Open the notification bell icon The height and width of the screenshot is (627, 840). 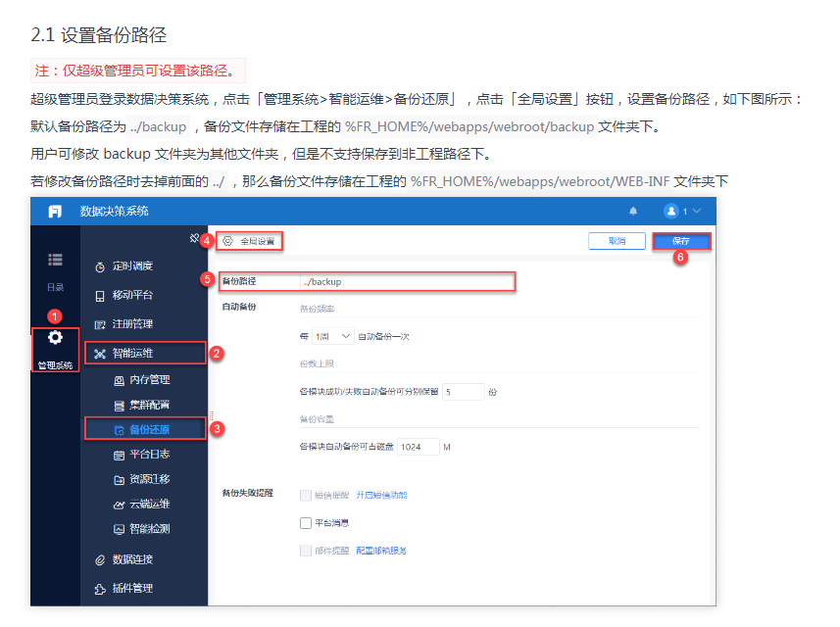[x=632, y=211]
